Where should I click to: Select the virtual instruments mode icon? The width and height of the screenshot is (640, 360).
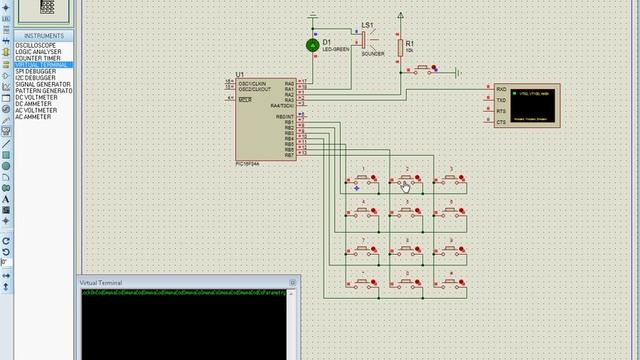click(x=6, y=131)
